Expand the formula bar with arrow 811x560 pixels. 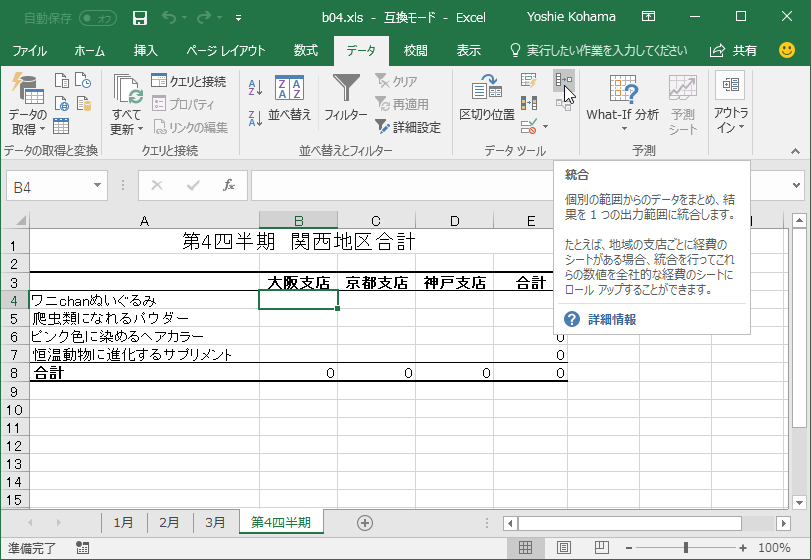click(796, 185)
